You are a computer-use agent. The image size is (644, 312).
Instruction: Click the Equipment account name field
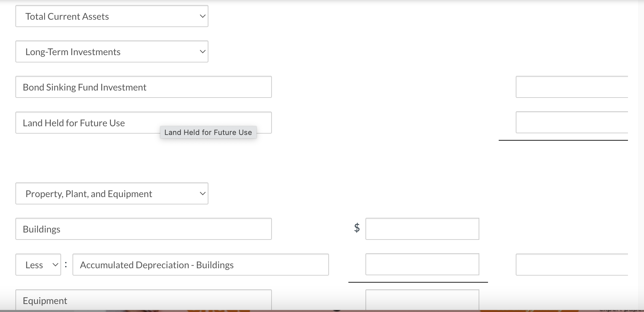click(144, 300)
